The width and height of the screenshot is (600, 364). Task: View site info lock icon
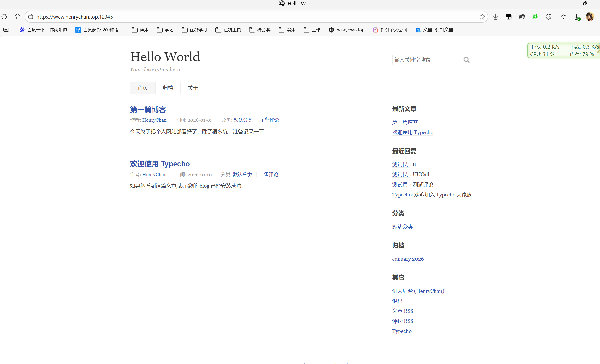click(x=31, y=17)
